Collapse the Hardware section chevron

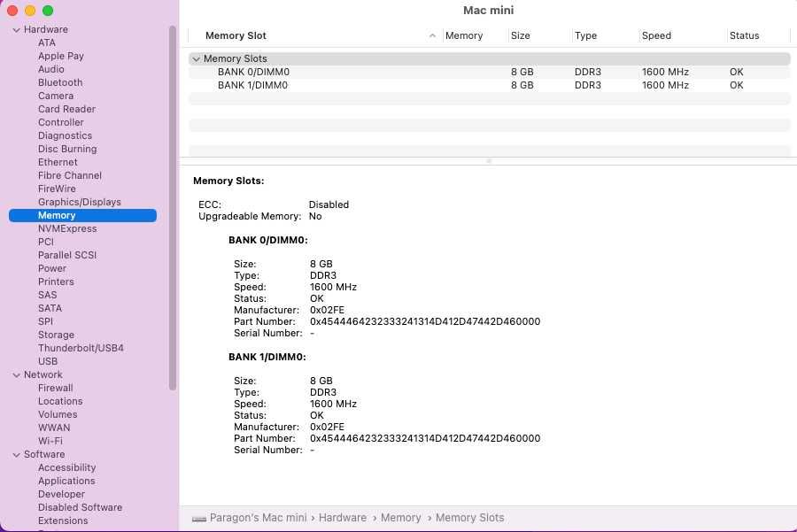[x=16, y=30]
